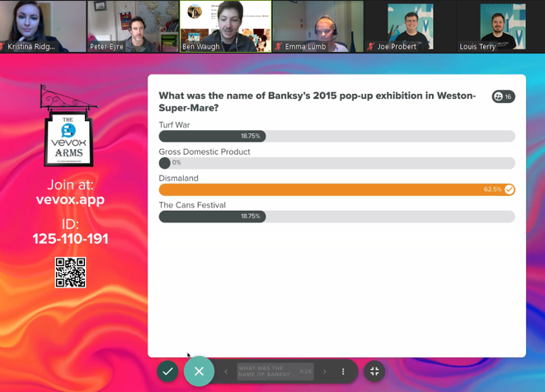Open the question selector showing 3/26
The height and width of the screenshot is (392, 545).
[x=275, y=371]
